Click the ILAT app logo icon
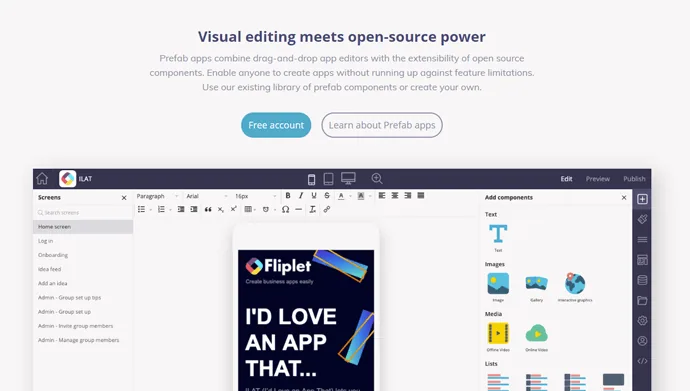The image size is (690, 391). (67, 179)
